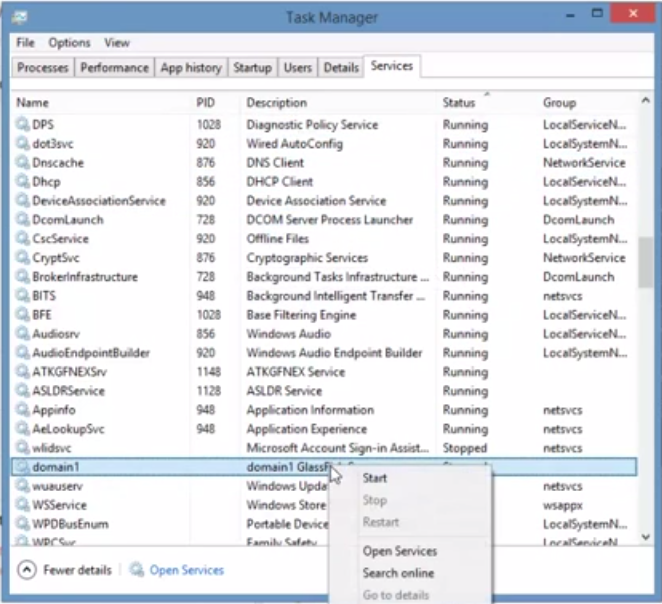
Task: Click the Dhcp service gear icon
Action: click(22, 181)
